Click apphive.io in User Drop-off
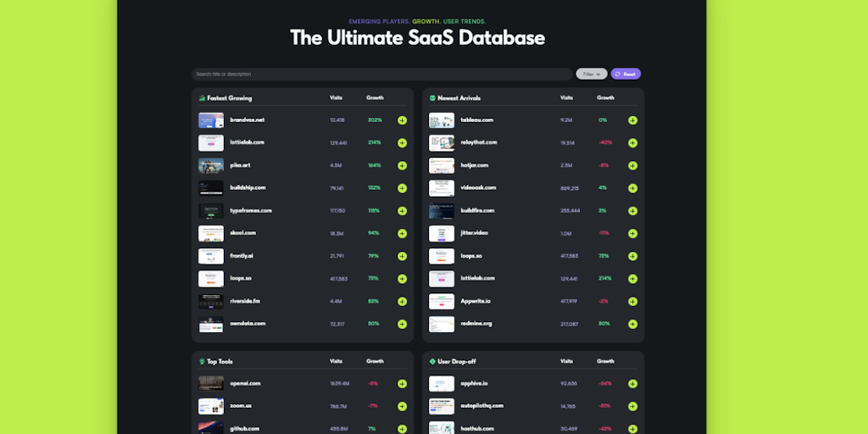The image size is (868, 434). pyautogui.click(x=474, y=383)
